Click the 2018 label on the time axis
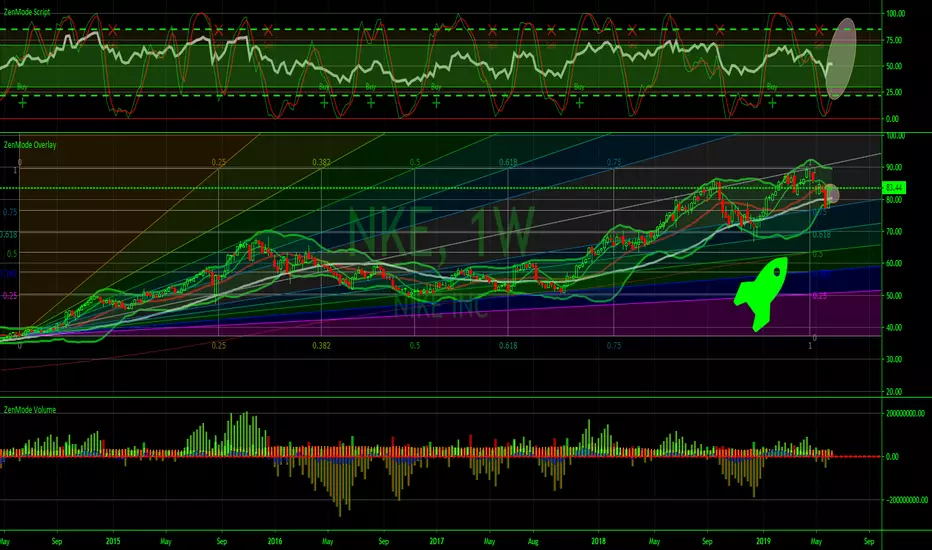 598,541
